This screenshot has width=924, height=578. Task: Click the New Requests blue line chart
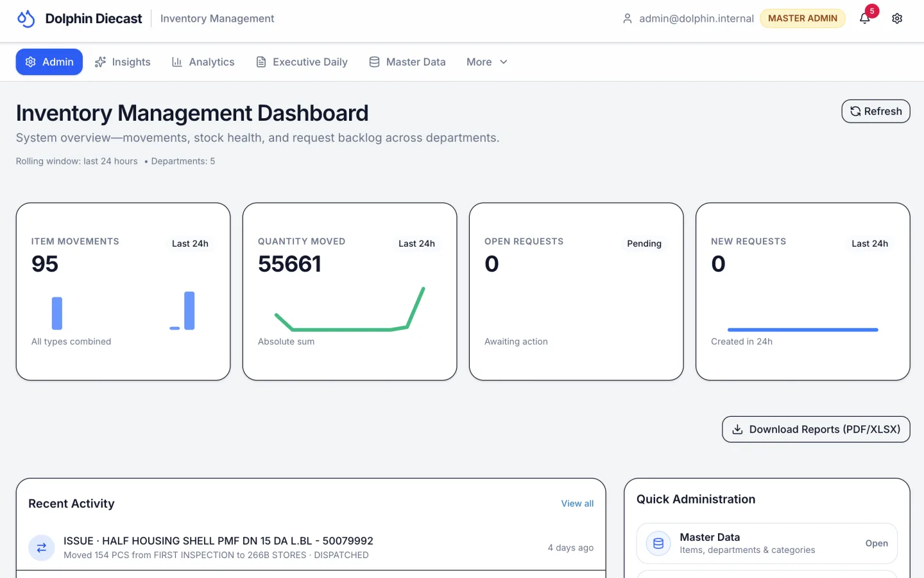[x=803, y=330]
